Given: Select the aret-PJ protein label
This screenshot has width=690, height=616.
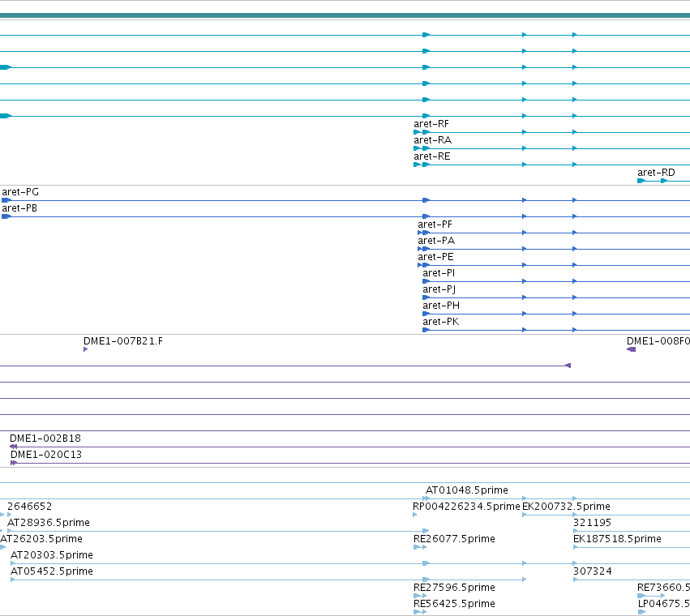Looking at the screenshot, I should [439, 289].
